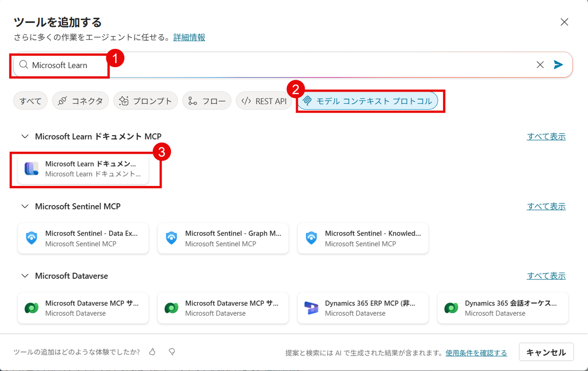This screenshot has height=371, width=588.
Task: Collapse the Microsoft Sentinel MCP section
Action: point(24,207)
